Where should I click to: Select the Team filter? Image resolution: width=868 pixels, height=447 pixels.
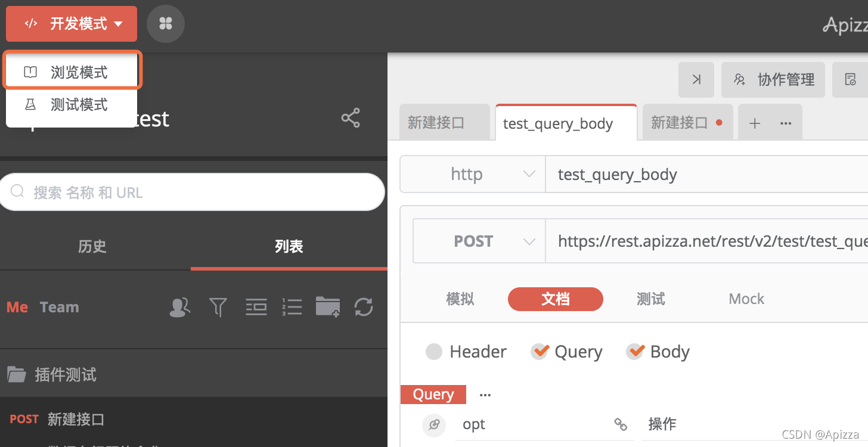pos(59,308)
